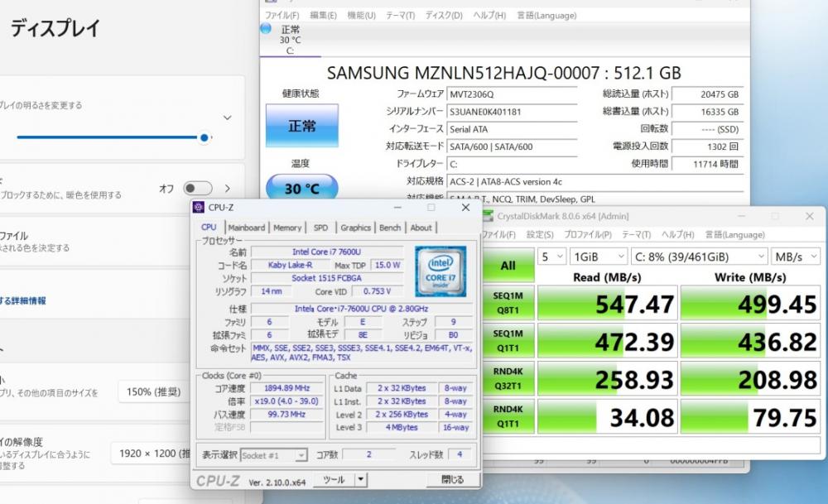Open ファイル(F) menu in CrystalDiskInfo

(x=282, y=15)
